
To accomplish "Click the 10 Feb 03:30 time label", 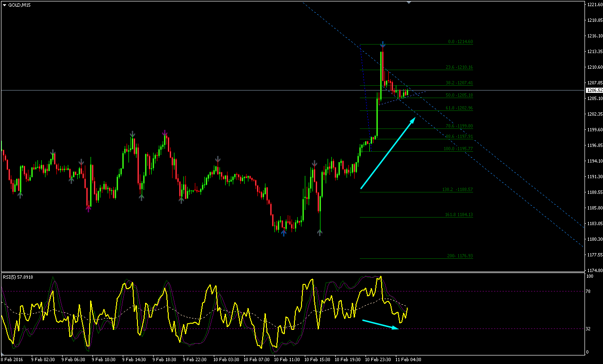I will coord(226,359).
